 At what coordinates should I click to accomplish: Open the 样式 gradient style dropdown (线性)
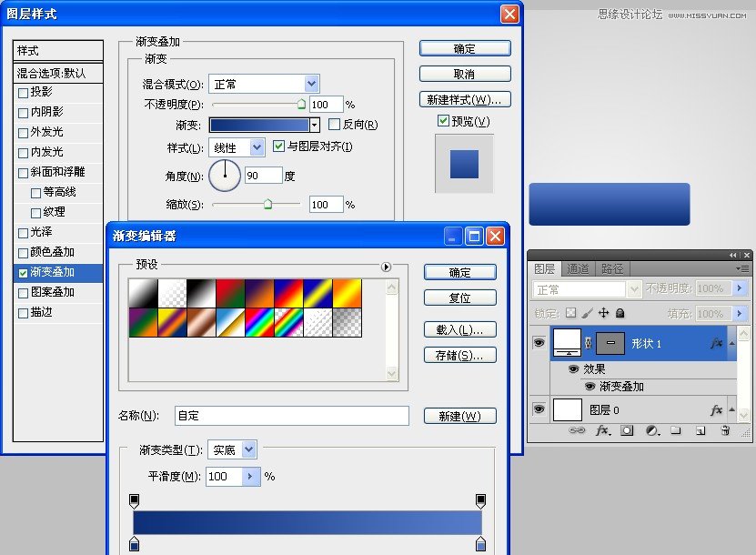[x=256, y=146]
